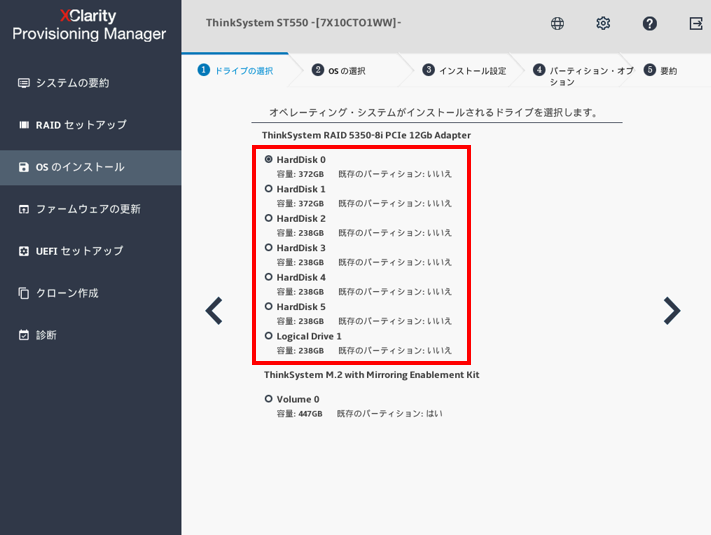Select the HardDisk 5 radio button

(x=268, y=306)
